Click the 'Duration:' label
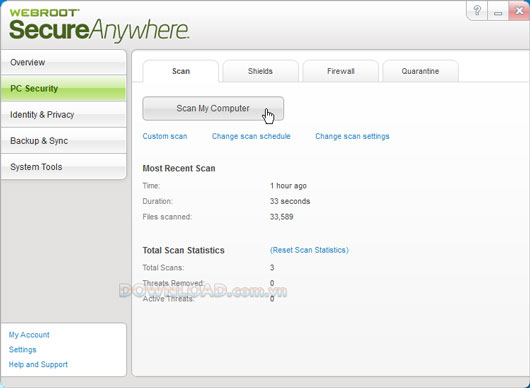 point(158,201)
